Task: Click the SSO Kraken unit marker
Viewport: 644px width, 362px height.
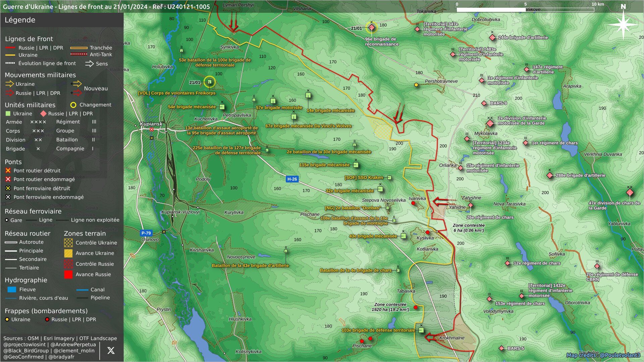Action: (x=389, y=178)
